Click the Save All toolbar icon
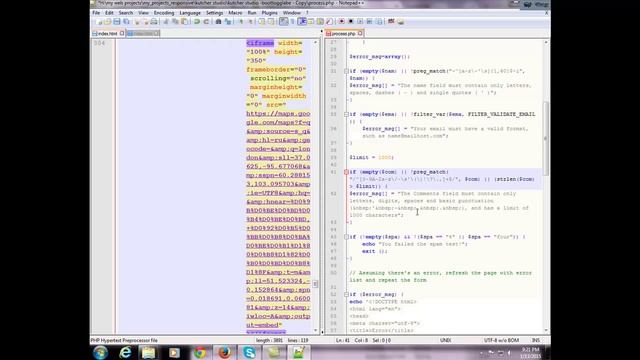 click(127, 21)
